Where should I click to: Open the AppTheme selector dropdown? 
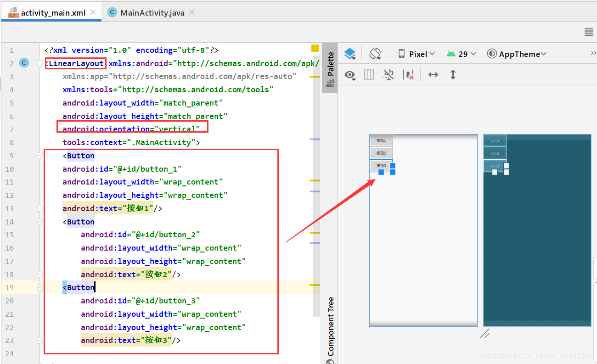click(x=517, y=54)
